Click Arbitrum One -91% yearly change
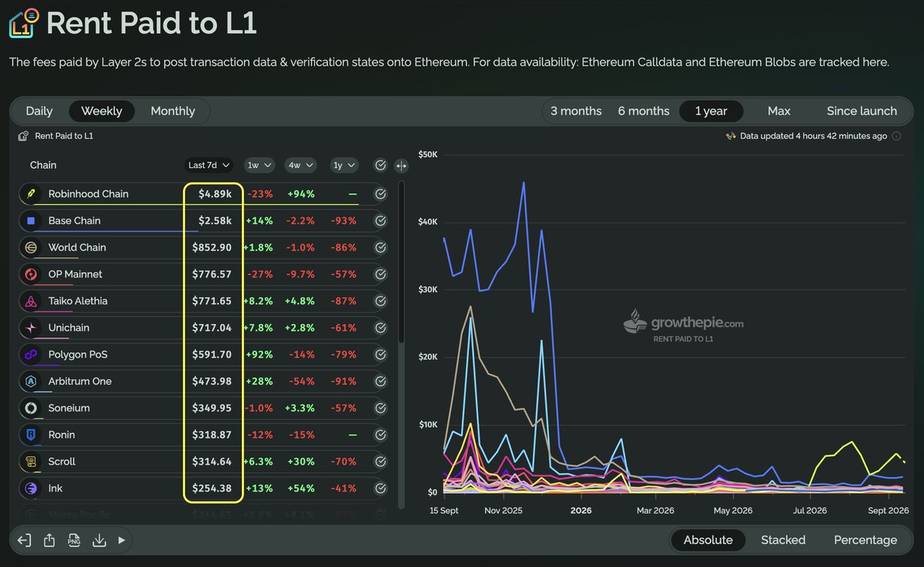This screenshot has width=924, height=567. point(343,381)
